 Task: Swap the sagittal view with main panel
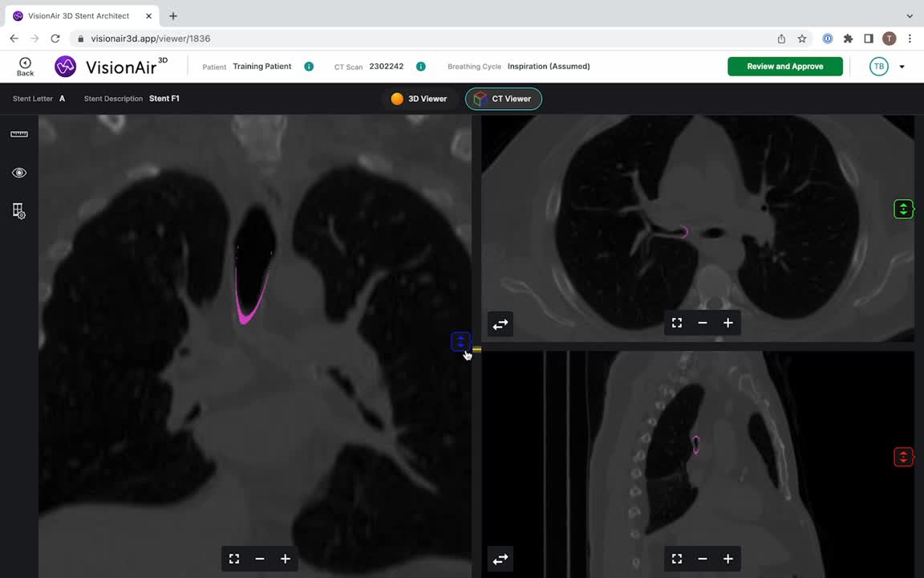(x=500, y=560)
